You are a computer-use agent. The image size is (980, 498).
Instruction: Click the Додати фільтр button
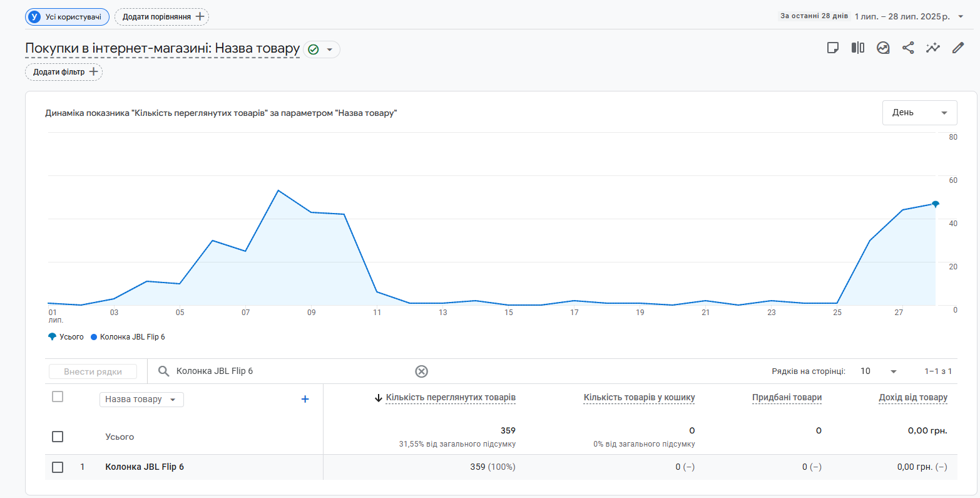(64, 72)
